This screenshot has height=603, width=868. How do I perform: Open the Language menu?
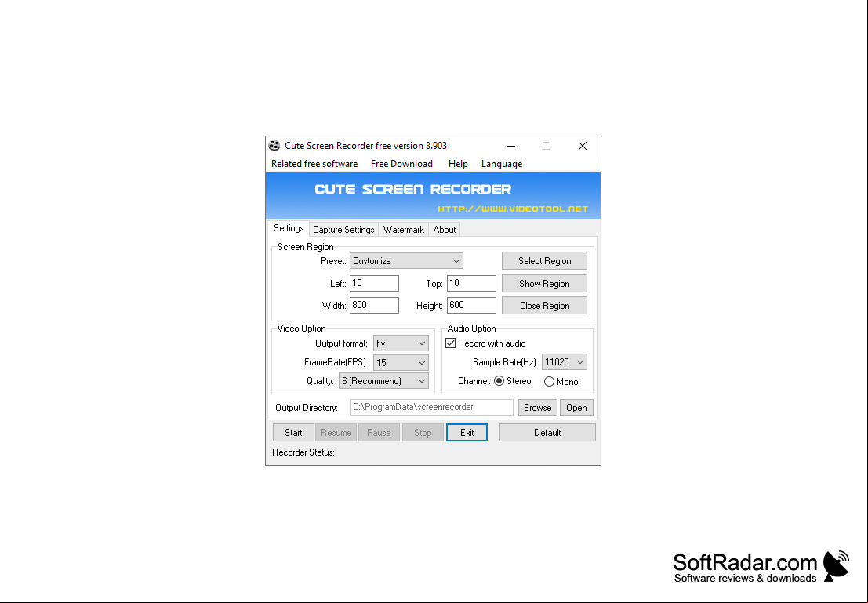point(502,164)
